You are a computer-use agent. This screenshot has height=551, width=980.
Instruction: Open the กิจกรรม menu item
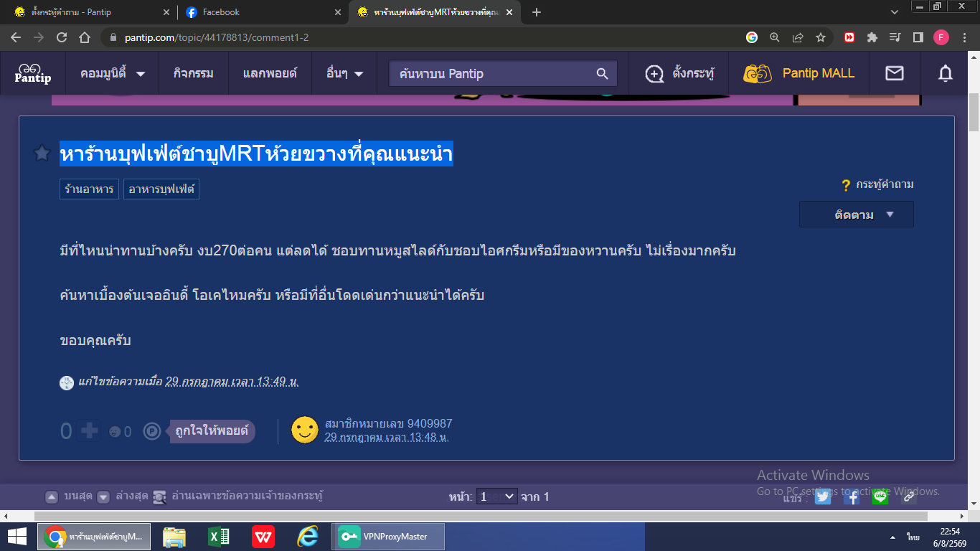[194, 73]
